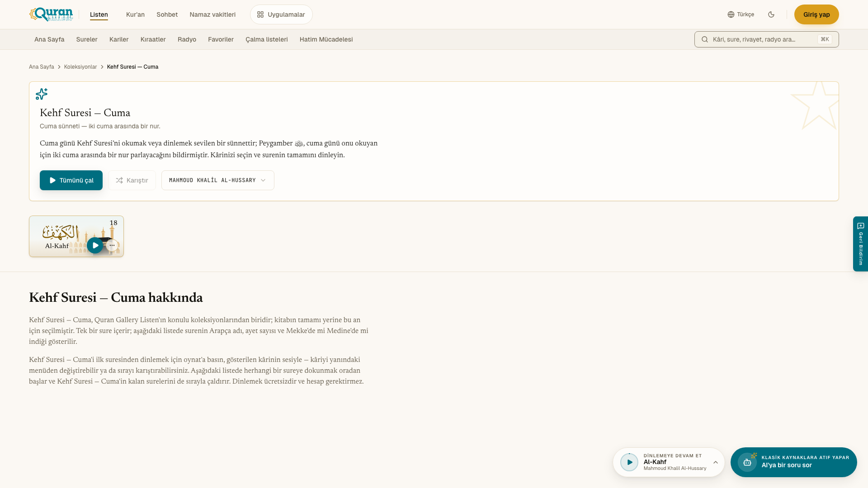Play Al-Kahf surah card
This screenshot has height=488, width=868.
tap(95, 245)
